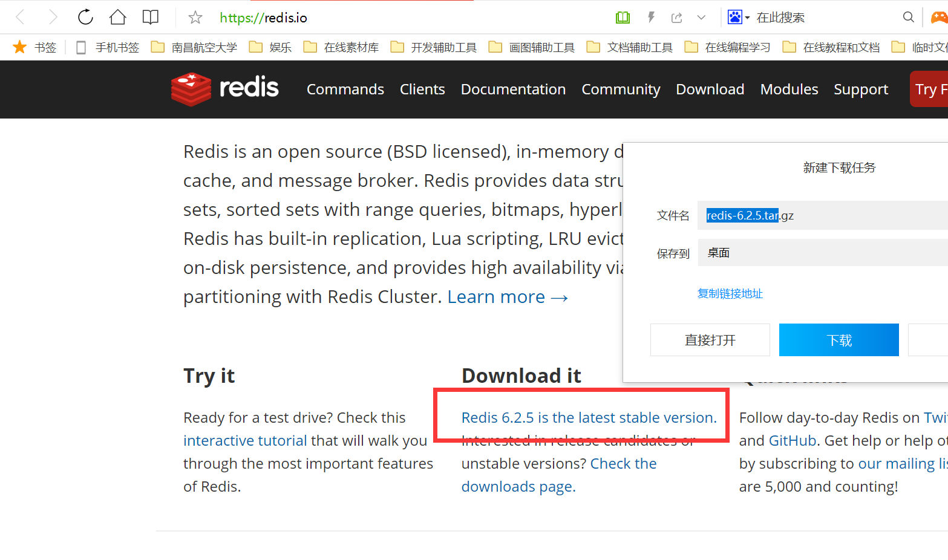
Task: Click the 直接打开 open directly button
Action: pyautogui.click(x=710, y=340)
